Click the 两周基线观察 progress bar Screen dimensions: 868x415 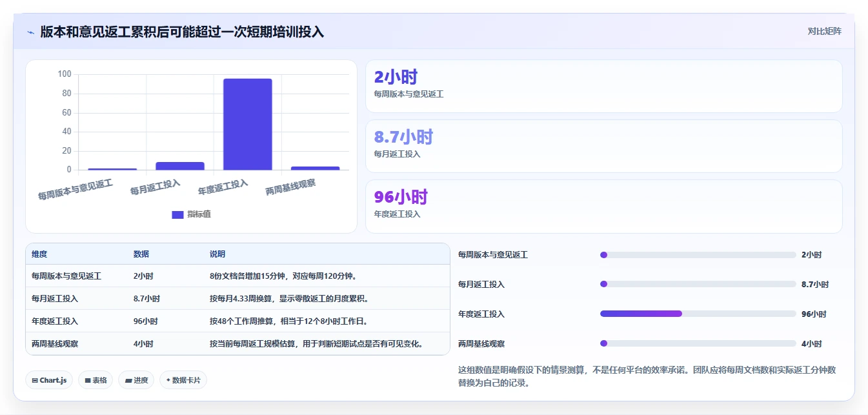(698, 343)
